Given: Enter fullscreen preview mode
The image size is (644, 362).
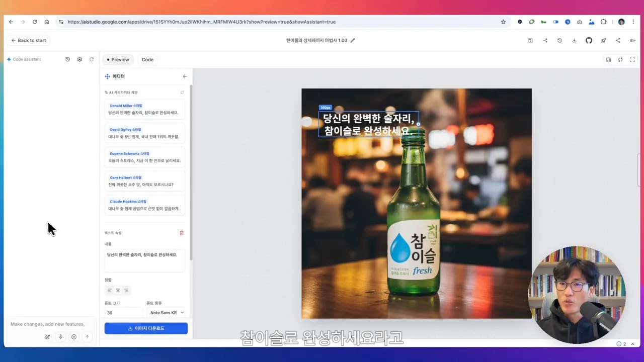Looking at the screenshot, I should click(632, 60).
